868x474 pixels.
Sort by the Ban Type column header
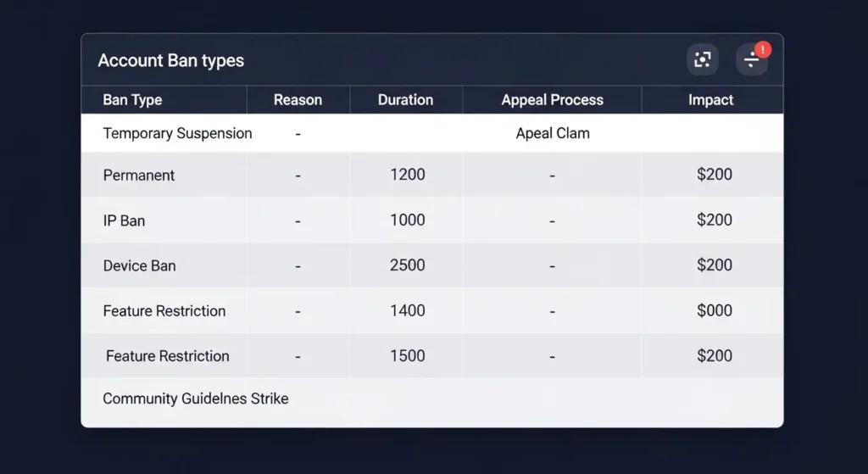coord(132,100)
